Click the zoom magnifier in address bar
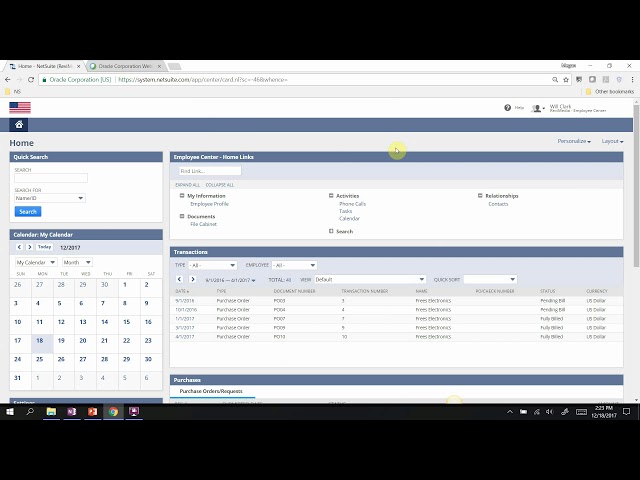 [555, 80]
